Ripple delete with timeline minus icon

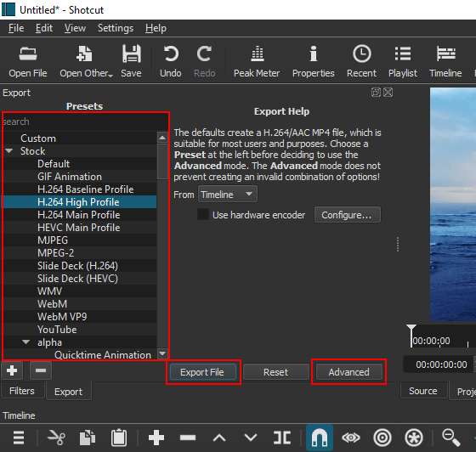click(188, 438)
